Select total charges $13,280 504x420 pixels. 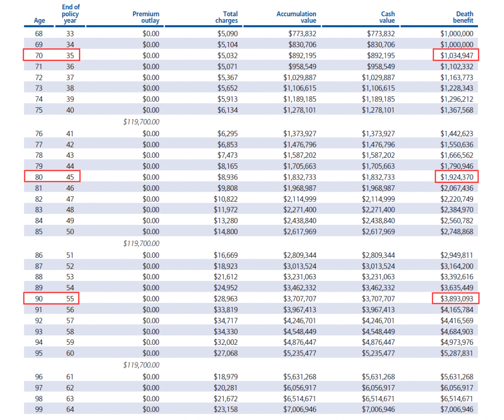[x=225, y=221]
